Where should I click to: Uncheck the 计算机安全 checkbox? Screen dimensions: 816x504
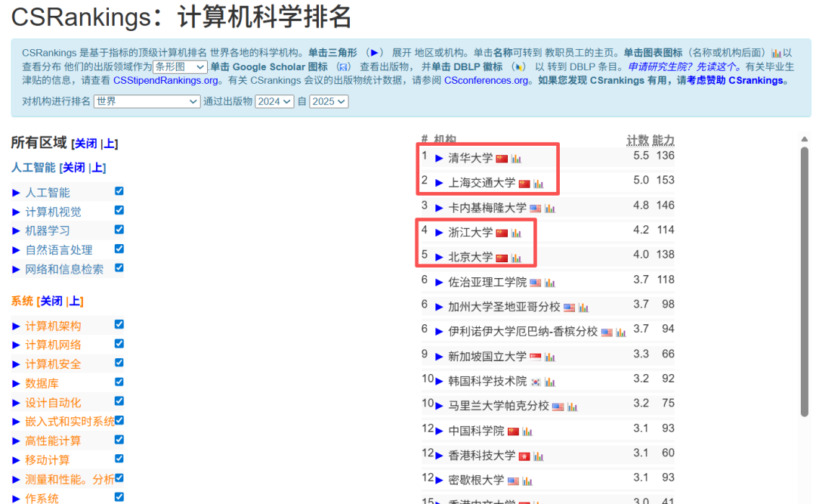[119, 363]
